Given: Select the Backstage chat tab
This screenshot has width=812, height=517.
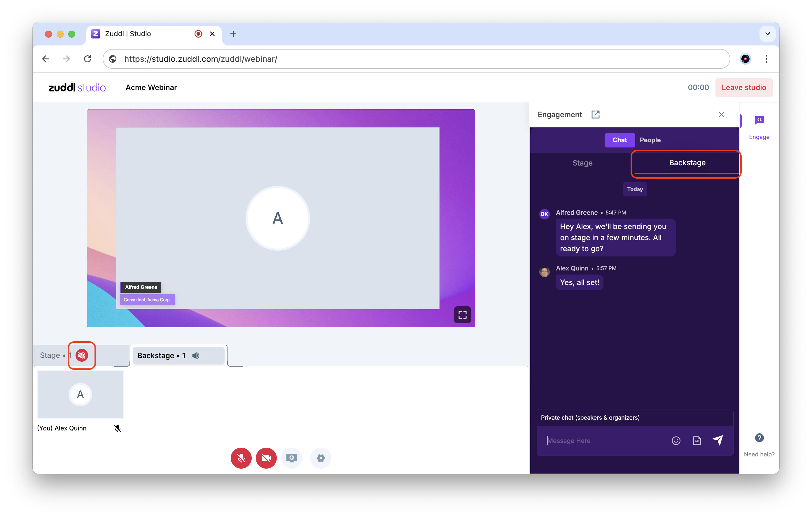Looking at the screenshot, I should click(687, 163).
